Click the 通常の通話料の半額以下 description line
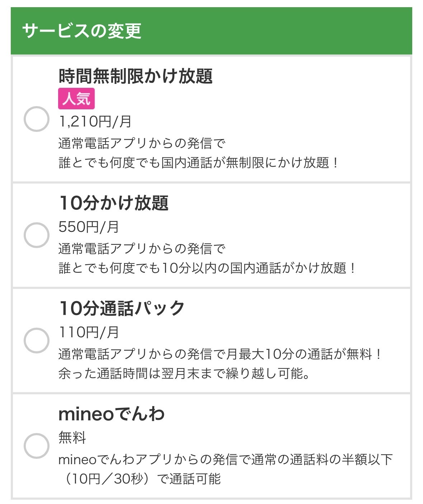The image size is (423, 504). pyautogui.click(x=226, y=460)
